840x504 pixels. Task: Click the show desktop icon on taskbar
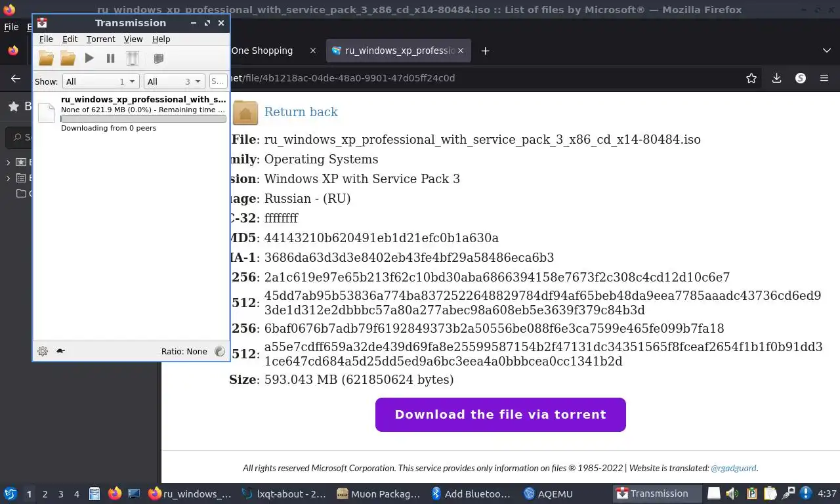click(134, 493)
